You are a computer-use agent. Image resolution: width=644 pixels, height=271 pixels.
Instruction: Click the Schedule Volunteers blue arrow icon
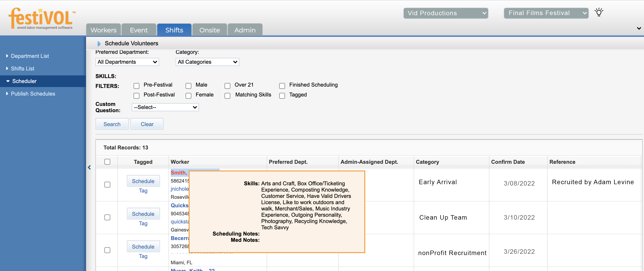point(99,44)
